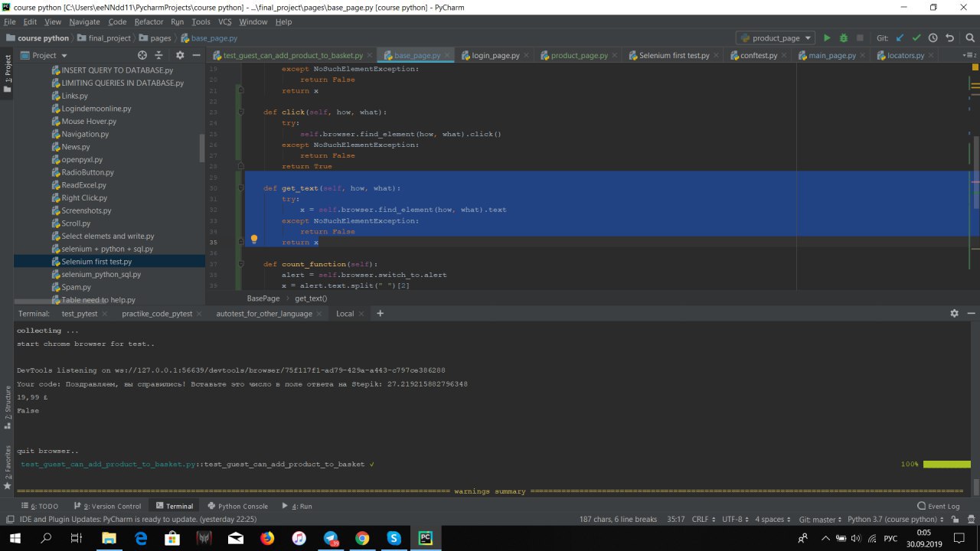Screen dimensions: 980x551
Task: Close the conftest.py editor tab
Action: [785, 55]
